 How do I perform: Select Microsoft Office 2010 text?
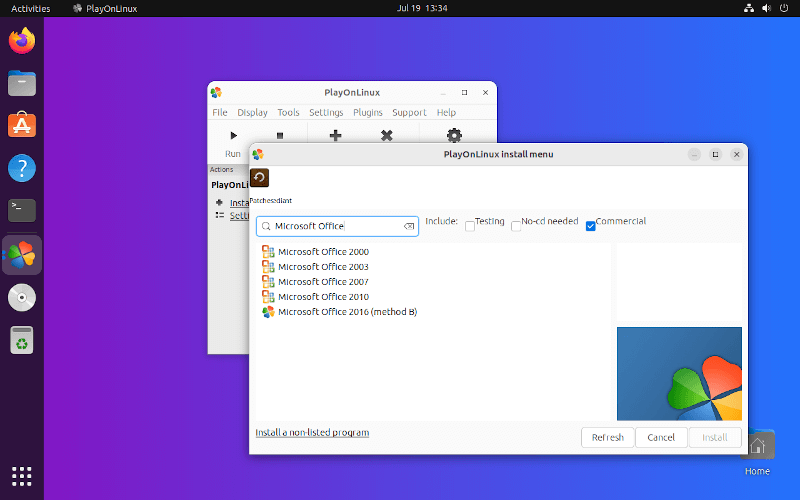click(323, 296)
